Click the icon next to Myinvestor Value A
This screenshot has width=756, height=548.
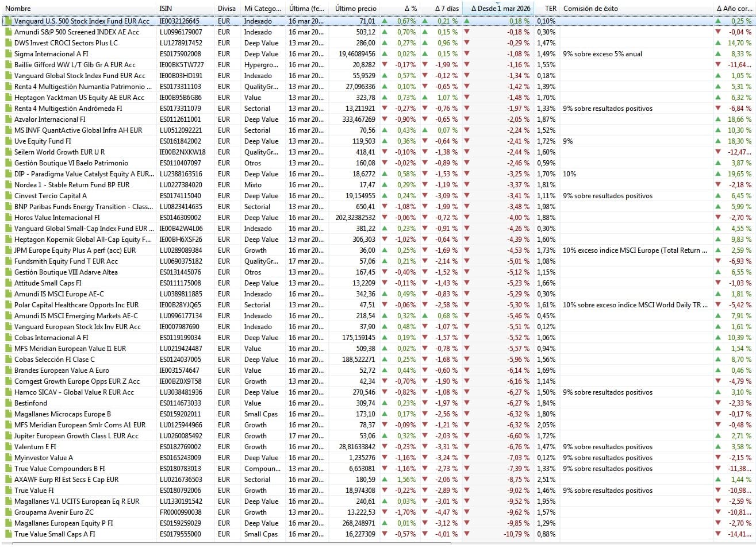coord(8,458)
